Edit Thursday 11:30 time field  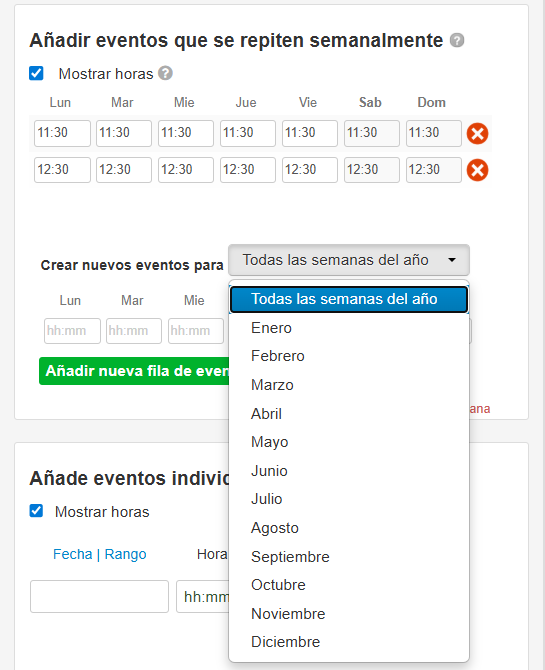[x=248, y=133]
